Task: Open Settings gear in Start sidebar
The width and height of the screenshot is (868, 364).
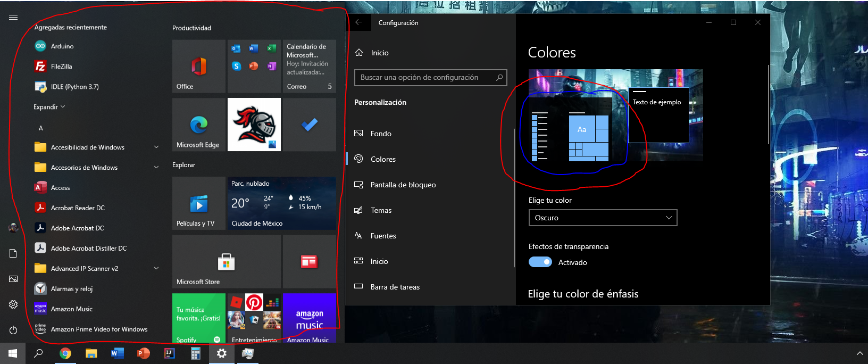Action: (13, 304)
